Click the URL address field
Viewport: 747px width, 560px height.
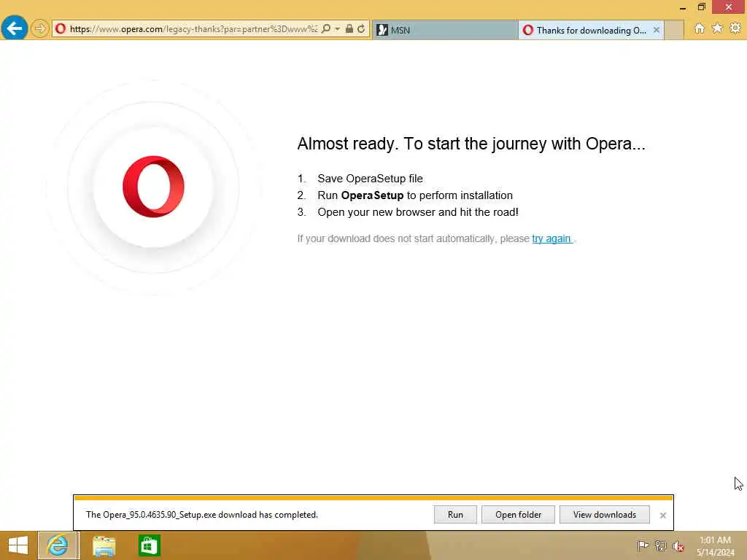[193, 29]
